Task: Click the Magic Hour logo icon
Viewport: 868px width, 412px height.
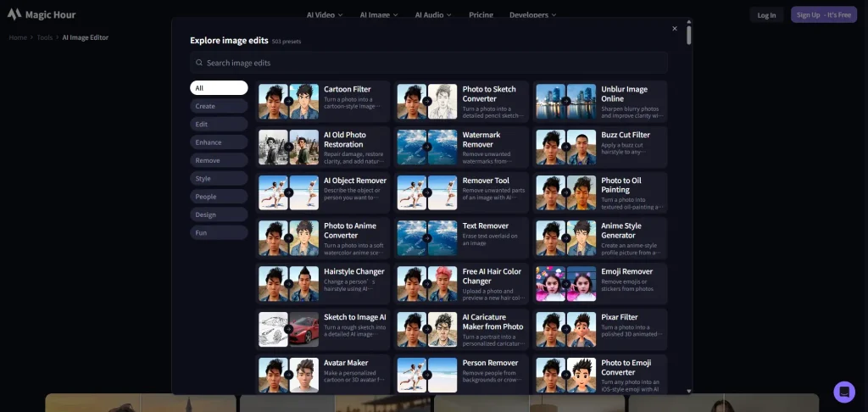Action: (x=14, y=14)
